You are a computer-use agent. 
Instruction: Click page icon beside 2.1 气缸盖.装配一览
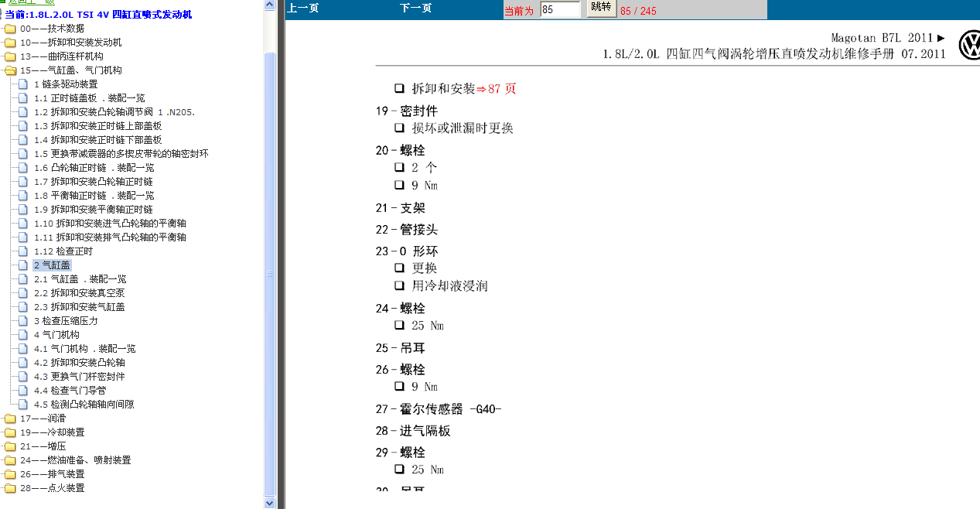pos(23,279)
